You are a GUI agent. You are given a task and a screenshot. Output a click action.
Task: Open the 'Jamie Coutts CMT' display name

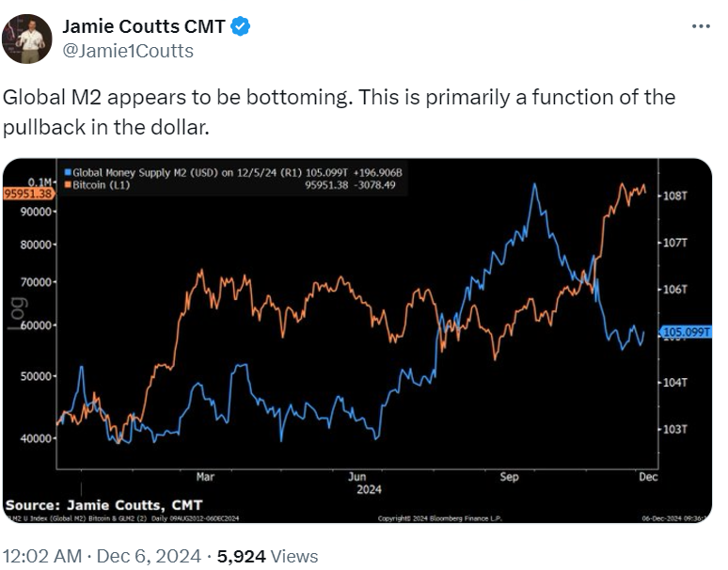tap(144, 26)
